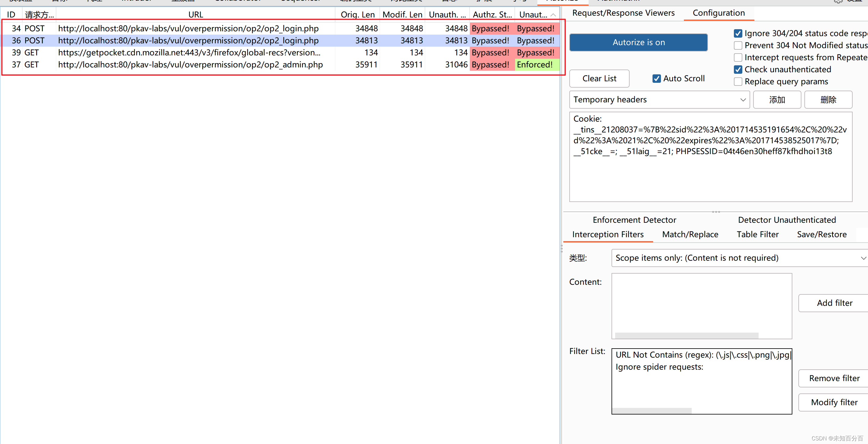Click the sort arrow in Unaut column header
868x444 pixels.
[x=553, y=15]
